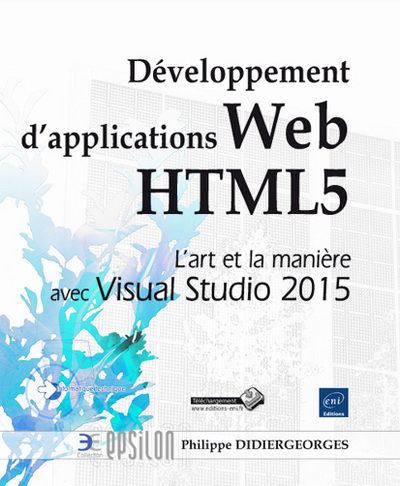
Task: Click the white arrow badge icon
Action: pyautogui.click(x=47, y=389)
